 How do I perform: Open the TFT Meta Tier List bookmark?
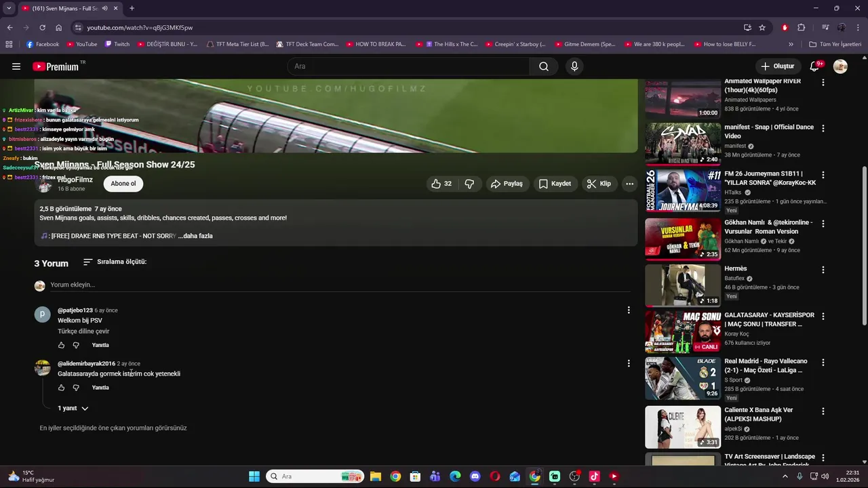click(x=237, y=44)
